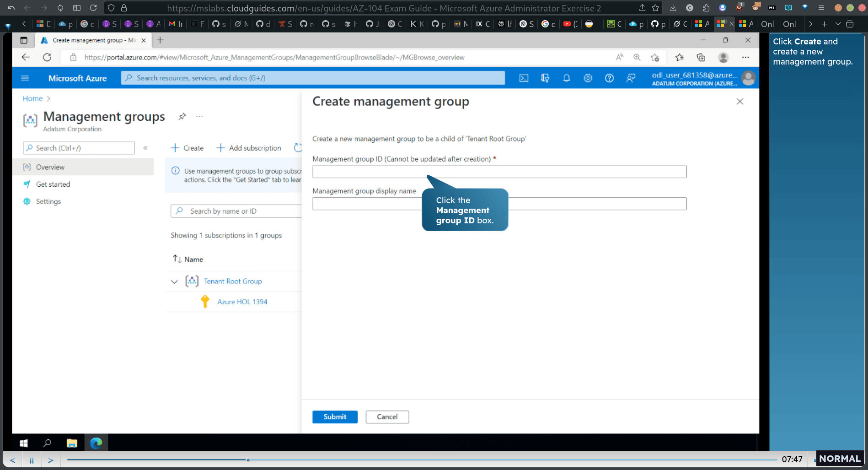Close the Create management group panel
The width and height of the screenshot is (868, 470).
coord(740,102)
